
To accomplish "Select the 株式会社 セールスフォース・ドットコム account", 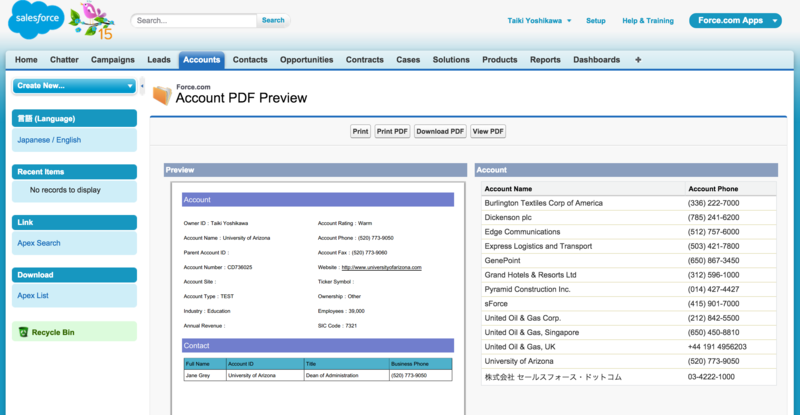I will tap(553, 377).
